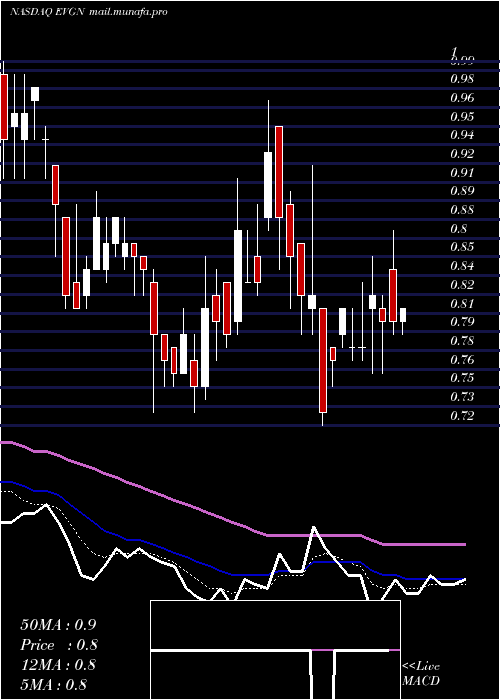Click the 0.95 price axis label
Viewport: 500px width, 700px height.
[462, 117]
